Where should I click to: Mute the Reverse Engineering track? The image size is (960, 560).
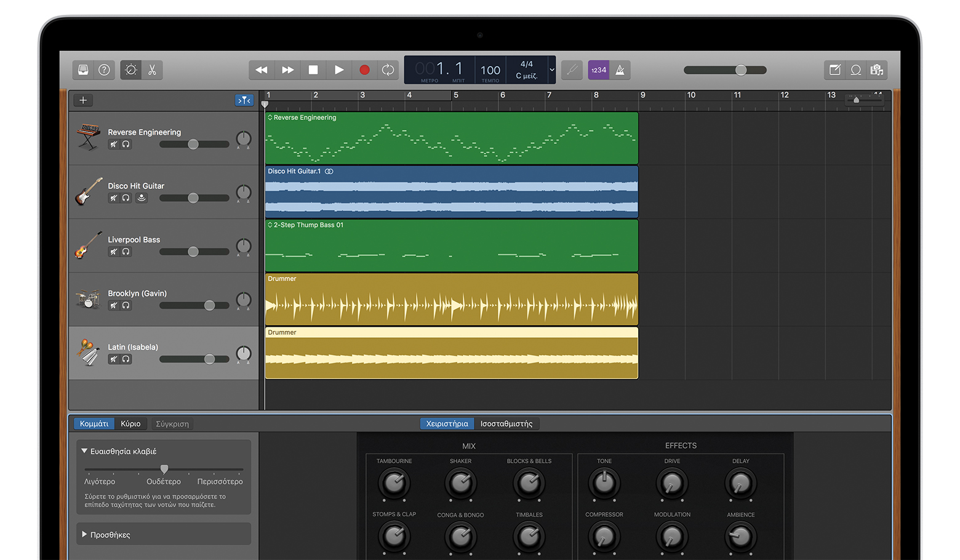tap(114, 145)
